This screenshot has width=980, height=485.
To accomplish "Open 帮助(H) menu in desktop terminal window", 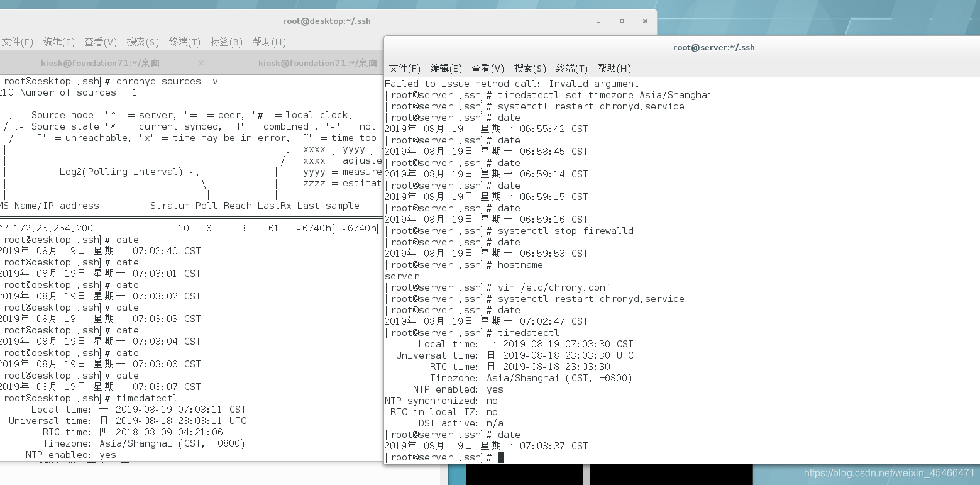I will pos(269,42).
